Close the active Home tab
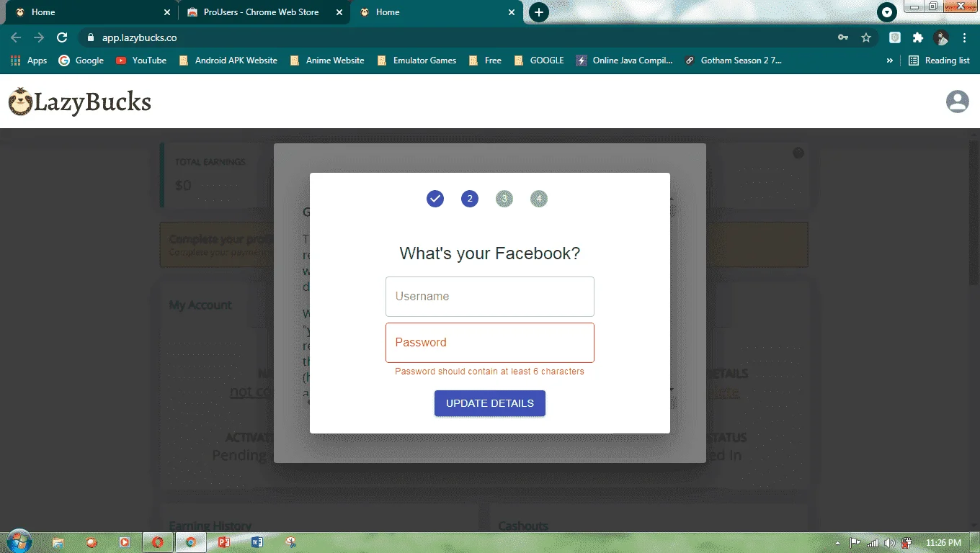 [x=512, y=12]
